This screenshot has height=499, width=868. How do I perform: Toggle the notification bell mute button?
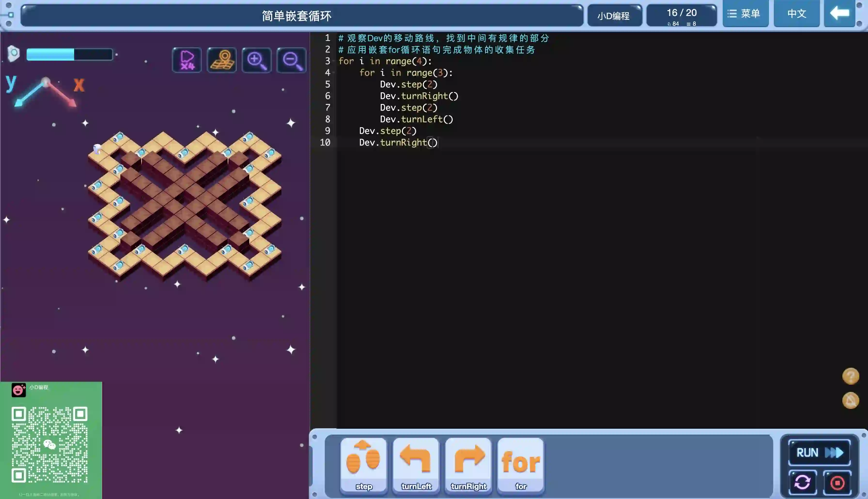tap(851, 400)
